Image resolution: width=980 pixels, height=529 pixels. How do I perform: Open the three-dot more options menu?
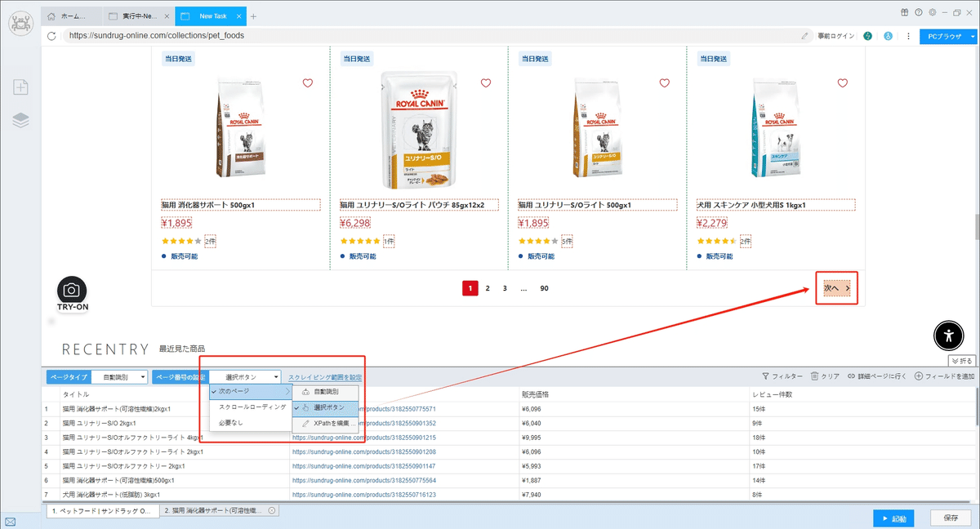click(x=908, y=36)
